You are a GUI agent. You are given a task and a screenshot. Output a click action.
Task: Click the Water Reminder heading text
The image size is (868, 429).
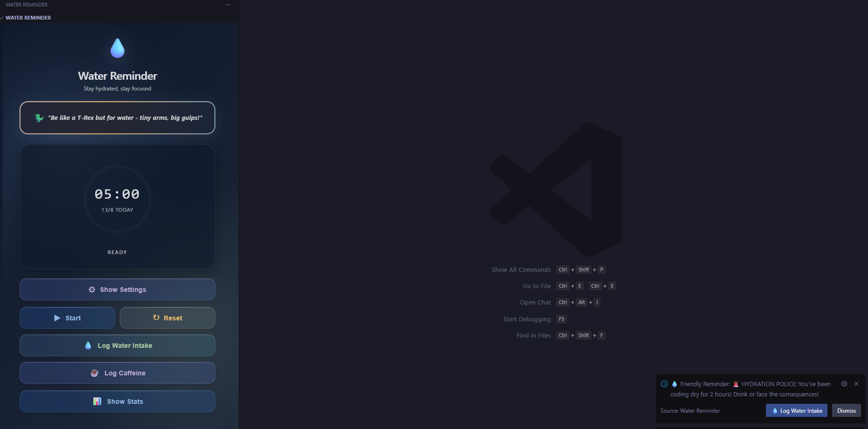click(x=117, y=76)
